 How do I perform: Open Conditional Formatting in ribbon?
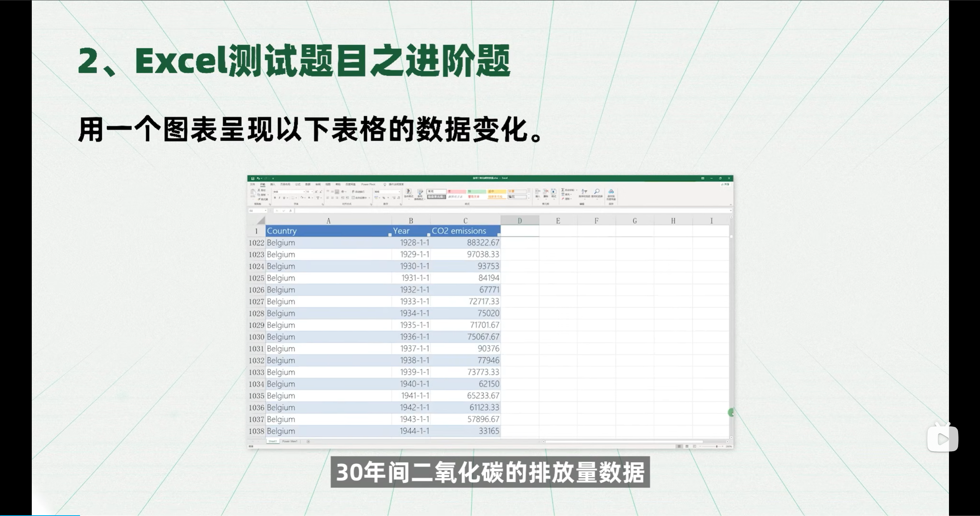[409, 193]
